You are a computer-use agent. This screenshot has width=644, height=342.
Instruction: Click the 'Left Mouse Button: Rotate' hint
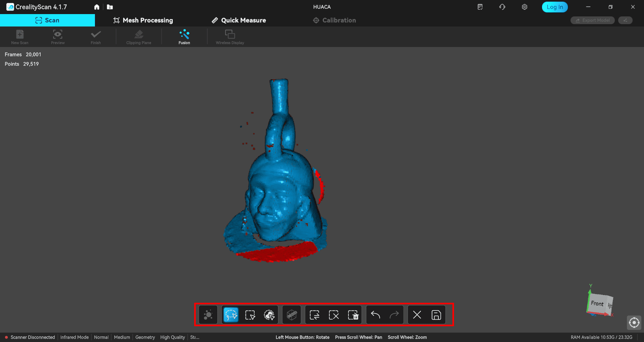pyautogui.click(x=302, y=337)
